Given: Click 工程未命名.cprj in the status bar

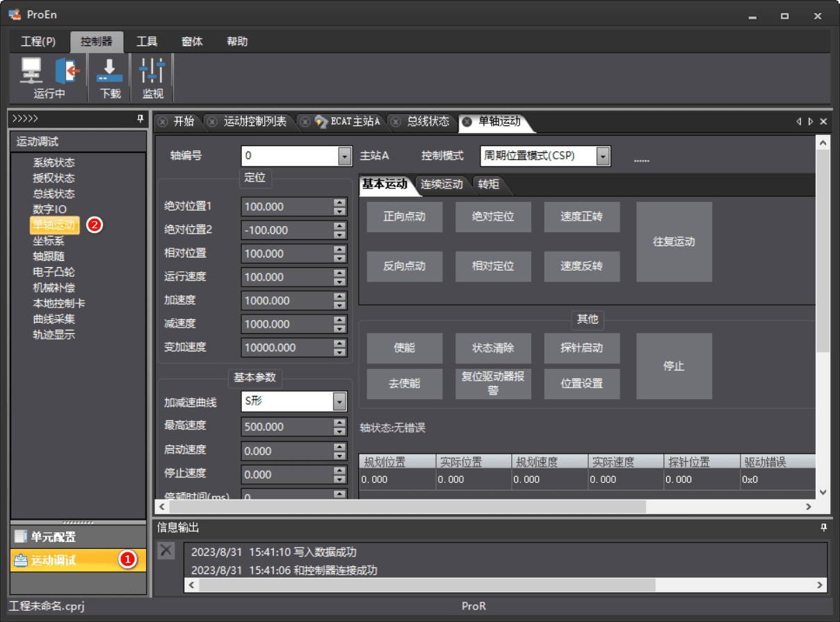Looking at the screenshot, I should (x=47, y=606).
